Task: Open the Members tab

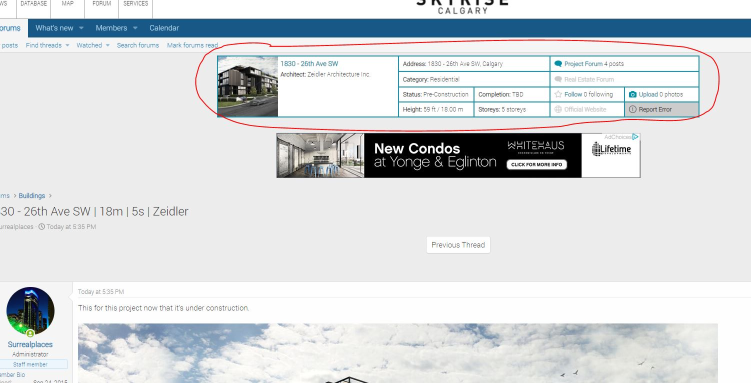Action: point(111,28)
